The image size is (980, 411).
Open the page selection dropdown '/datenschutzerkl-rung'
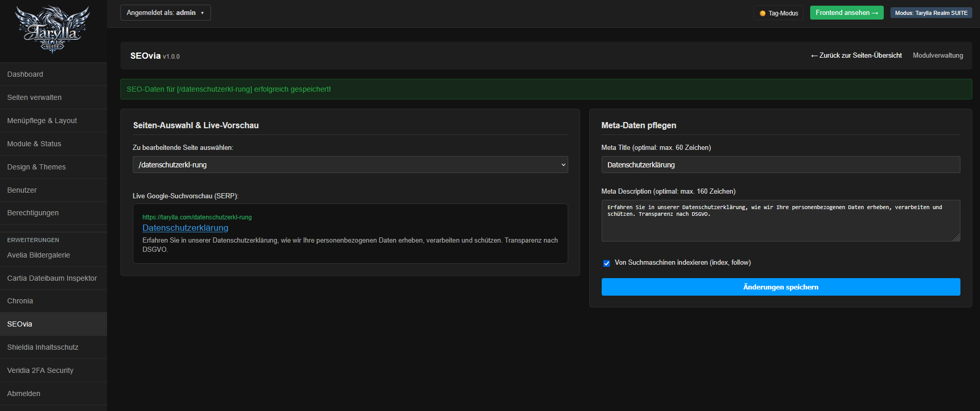pyautogui.click(x=350, y=165)
